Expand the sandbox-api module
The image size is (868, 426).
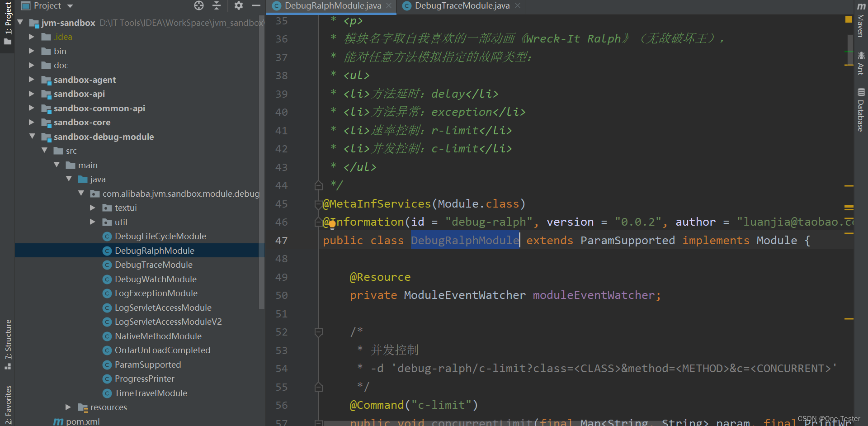32,94
